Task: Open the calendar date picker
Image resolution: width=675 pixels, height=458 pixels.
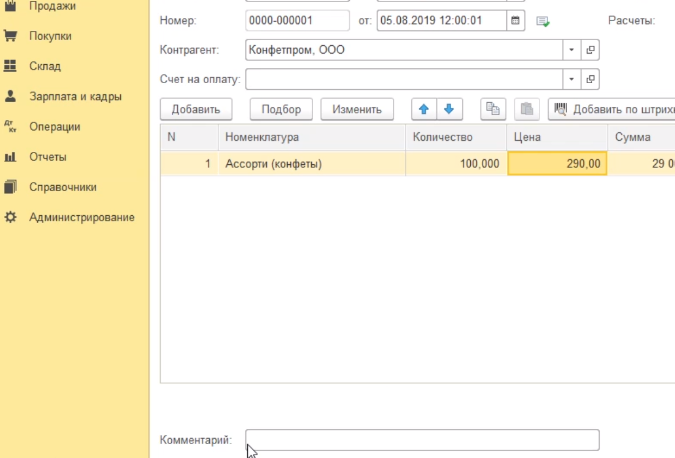Action: point(515,20)
